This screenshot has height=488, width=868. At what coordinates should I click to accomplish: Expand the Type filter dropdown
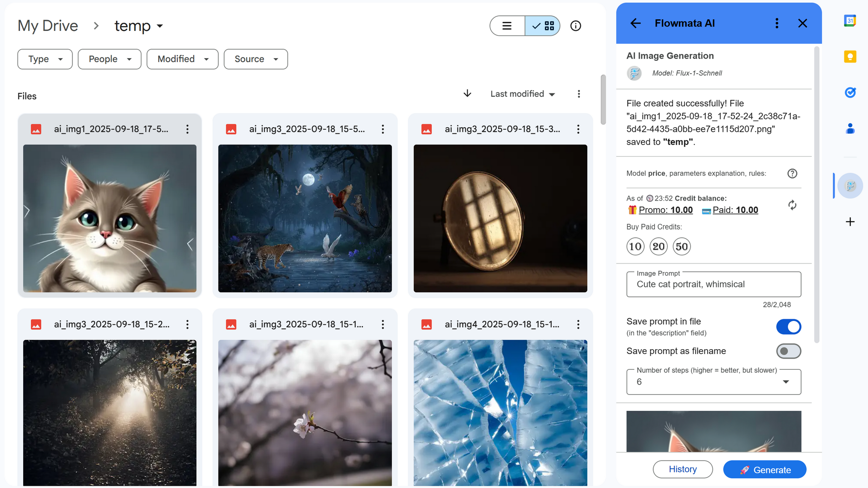point(45,59)
